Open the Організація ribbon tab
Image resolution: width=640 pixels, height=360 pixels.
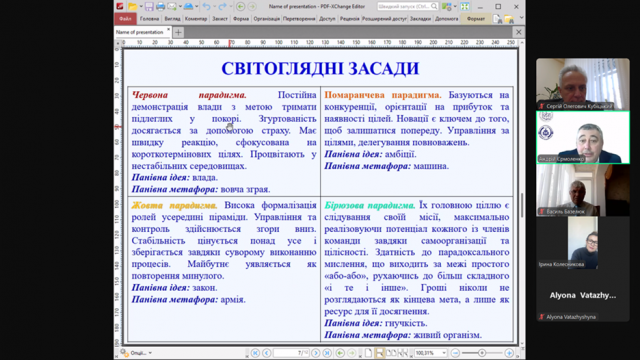[267, 19]
